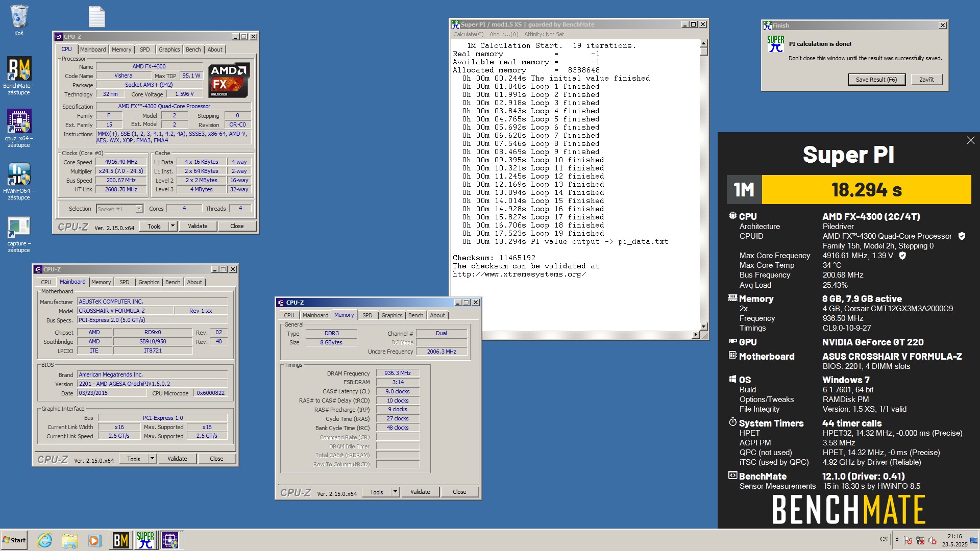This screenshot has width=980, height=551.
Task: Click Super PI vertical scrollbar up arrow
Action: (703, 44)
